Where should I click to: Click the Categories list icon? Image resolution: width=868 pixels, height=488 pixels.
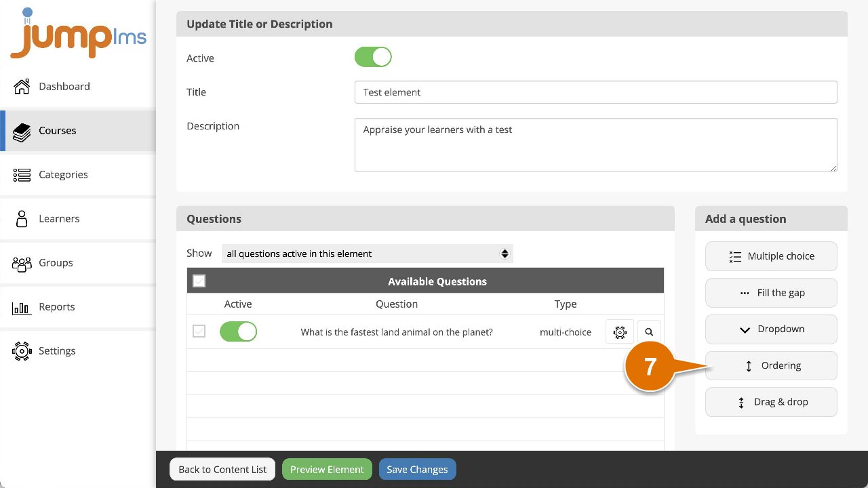click(22, 175)
